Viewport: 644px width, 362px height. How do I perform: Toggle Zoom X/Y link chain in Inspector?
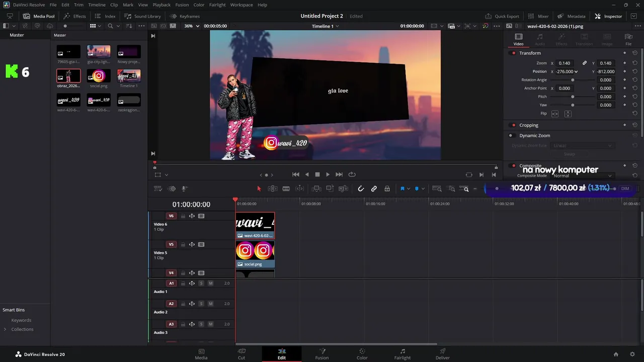(x=585, y=63)
